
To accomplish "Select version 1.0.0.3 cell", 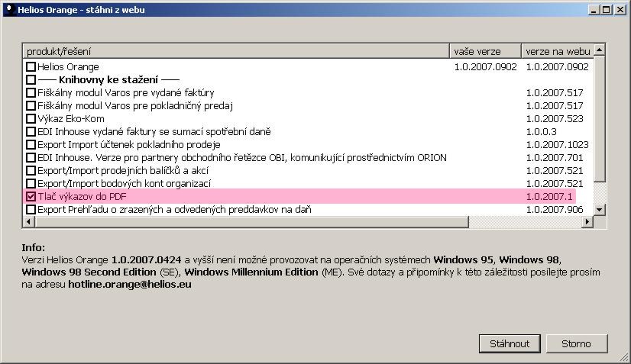I will point(542,131).
